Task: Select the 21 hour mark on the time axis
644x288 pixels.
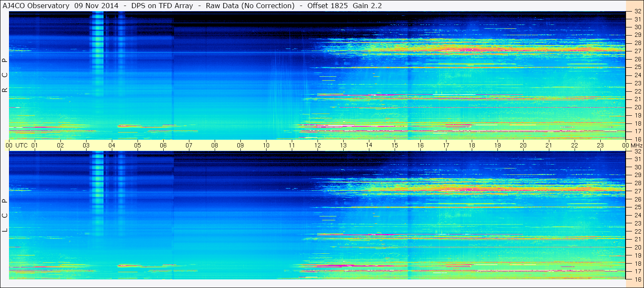Action: pos(549,145)
